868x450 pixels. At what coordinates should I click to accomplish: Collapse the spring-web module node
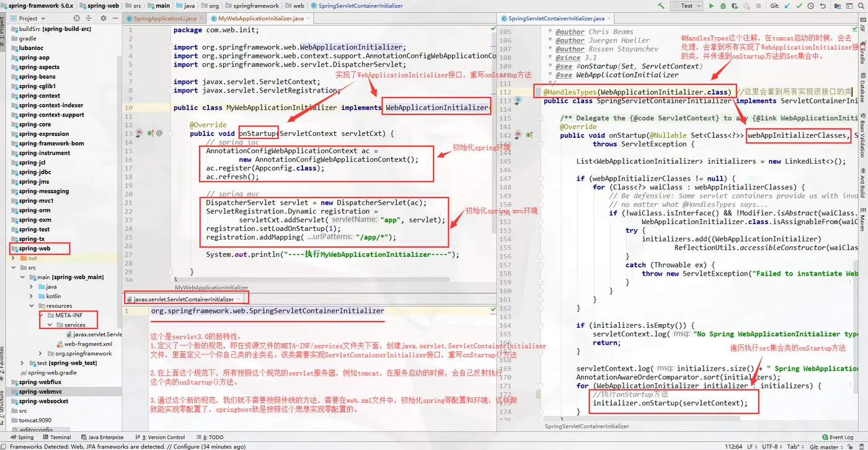click(x=6, y=248)
